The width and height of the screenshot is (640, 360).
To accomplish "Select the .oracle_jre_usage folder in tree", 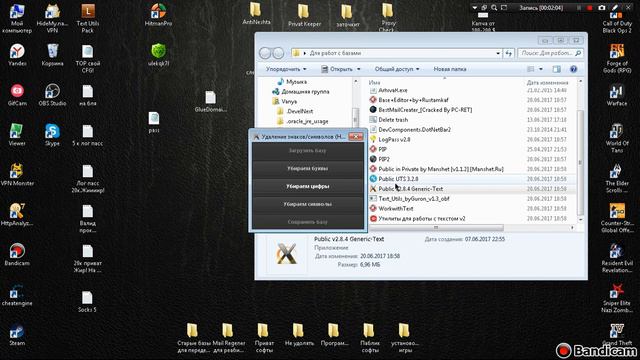I will [307, 121].
